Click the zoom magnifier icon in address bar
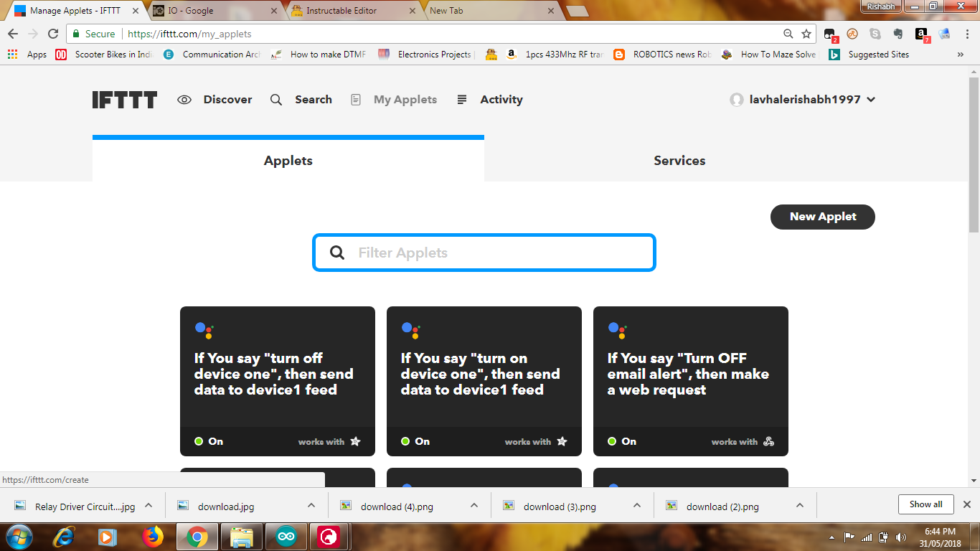The width and height of the screenshot is (980, 551). coord(788,34)
